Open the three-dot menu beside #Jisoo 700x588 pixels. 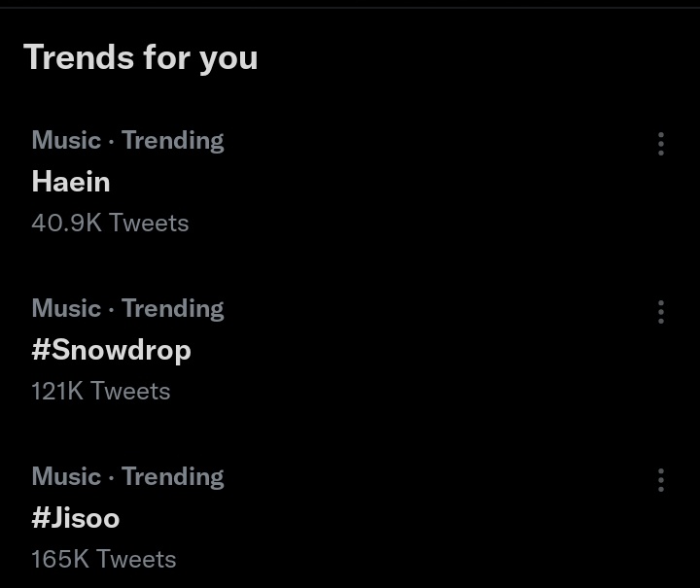[661, 480]
